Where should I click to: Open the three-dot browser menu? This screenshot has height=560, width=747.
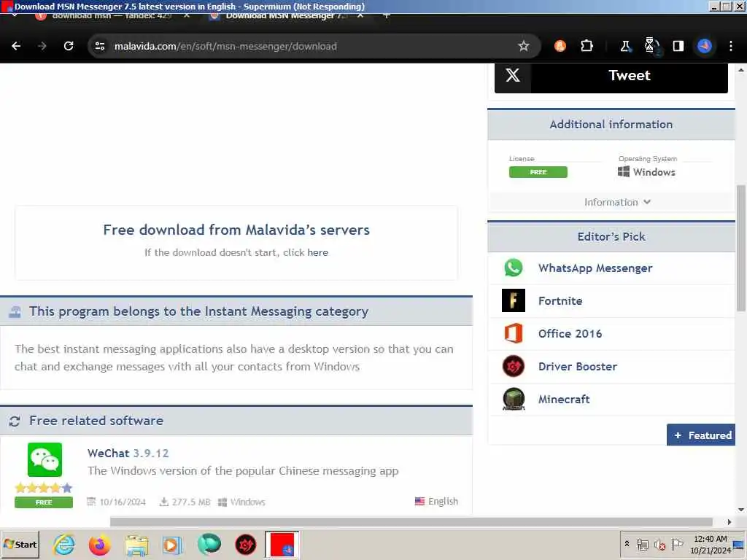coord(731,46)
